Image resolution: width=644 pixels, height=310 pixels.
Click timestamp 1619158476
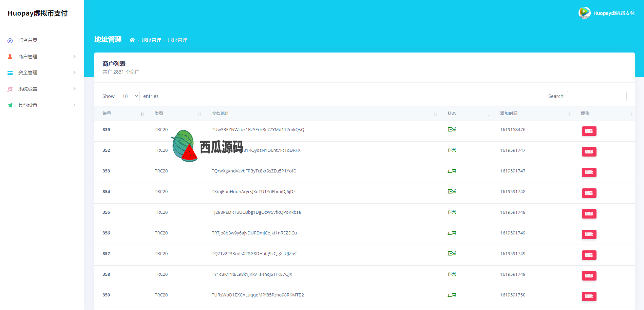click(513, 129)
